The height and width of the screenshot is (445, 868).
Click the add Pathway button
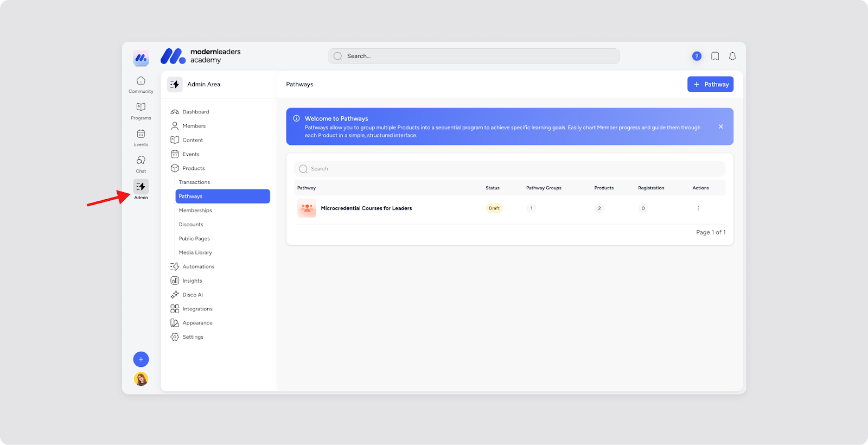(710, 84)
